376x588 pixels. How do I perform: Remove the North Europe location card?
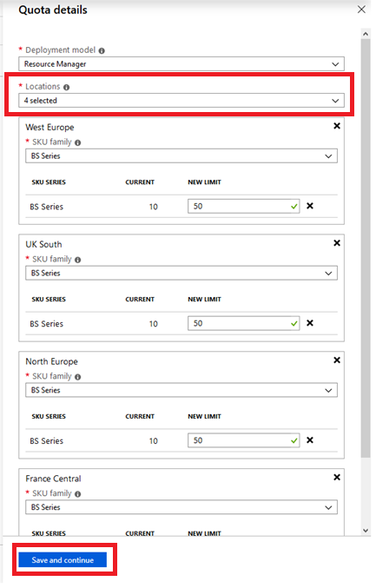coord(337,360)
